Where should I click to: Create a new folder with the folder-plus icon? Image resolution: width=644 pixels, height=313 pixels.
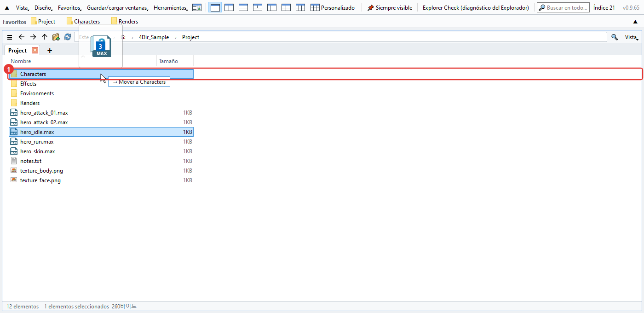click(56, 37)
